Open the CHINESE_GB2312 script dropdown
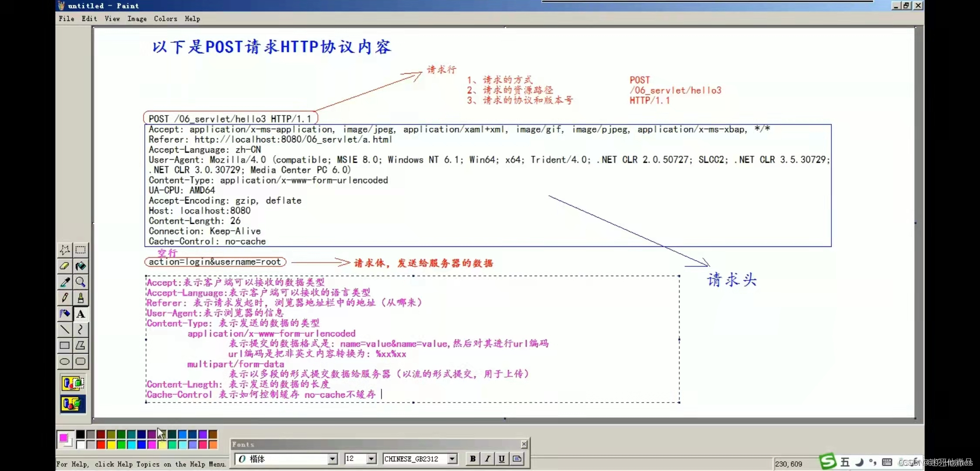Image resolution: width=980 pixels, height=471 pixels. click(x=453, y=459)
